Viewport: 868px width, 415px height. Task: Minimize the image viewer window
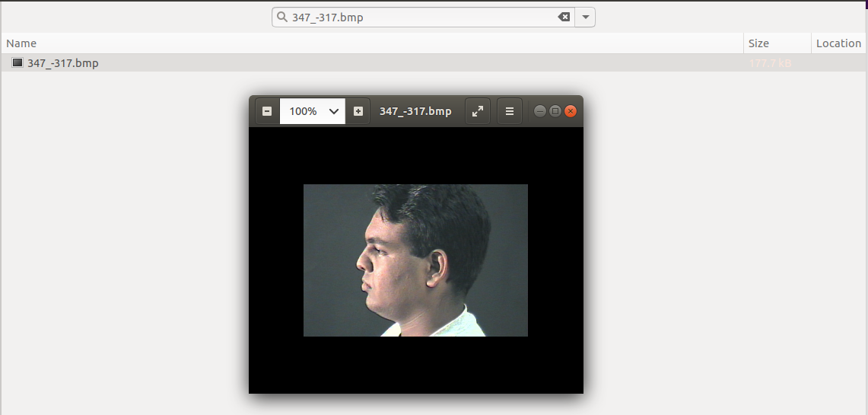tap(540, 111)
